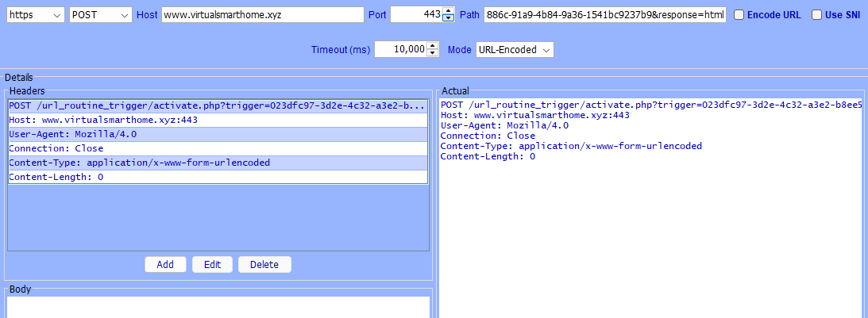Click the POST request line in Actual pane
This screenshot has width=868, height=318.
click(651, 105)
